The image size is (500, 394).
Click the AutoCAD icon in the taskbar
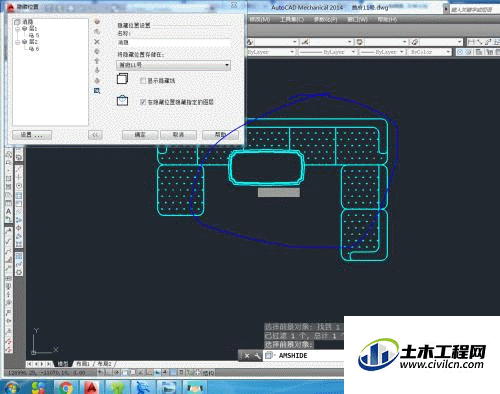(91, 388)
